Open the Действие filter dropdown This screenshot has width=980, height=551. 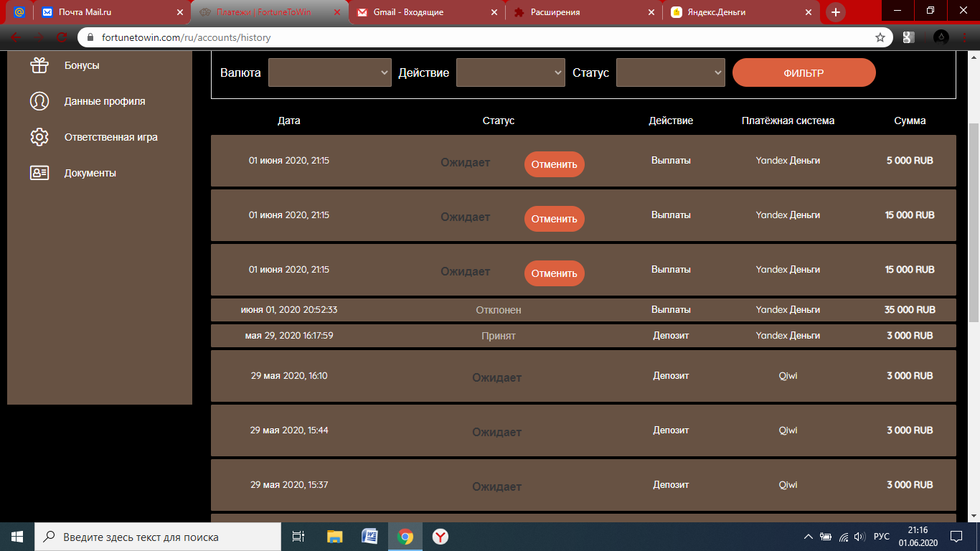click(x=511, y=72)
